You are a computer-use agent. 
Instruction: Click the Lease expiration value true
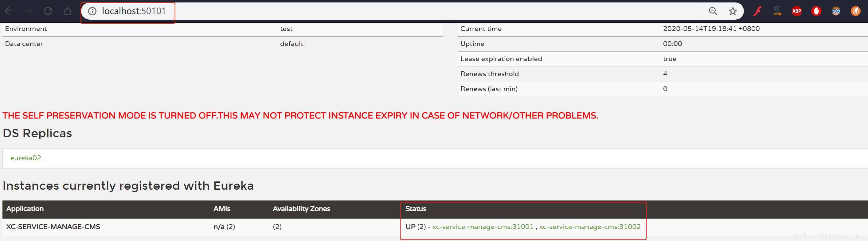[670, 59]
